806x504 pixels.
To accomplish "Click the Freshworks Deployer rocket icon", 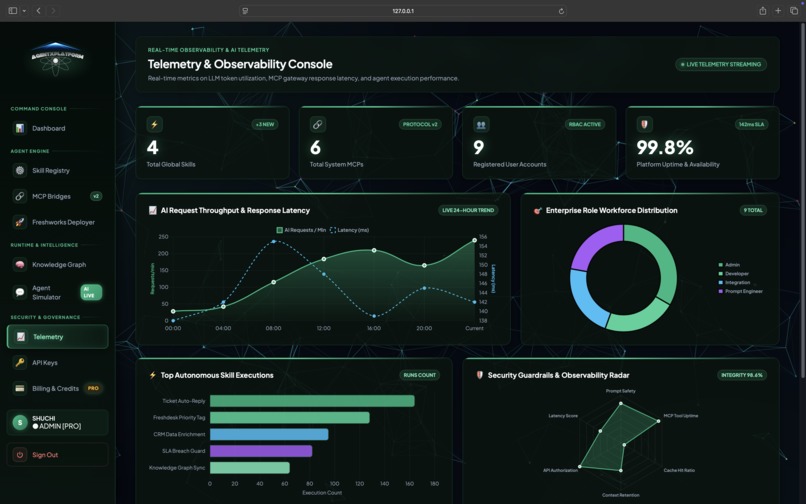I will (x=20, y=222).
